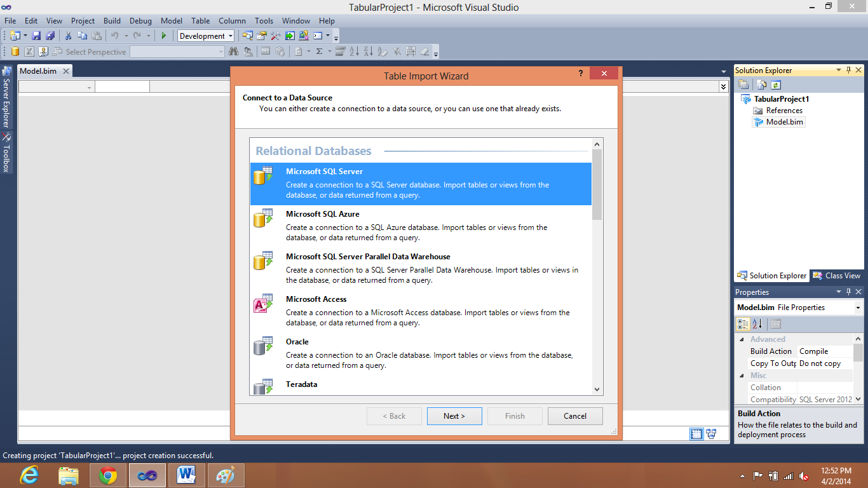868x488 pixels.
Task: Click the Cut scissors icon
Action: pyautogui.click(x=68, y=36)
